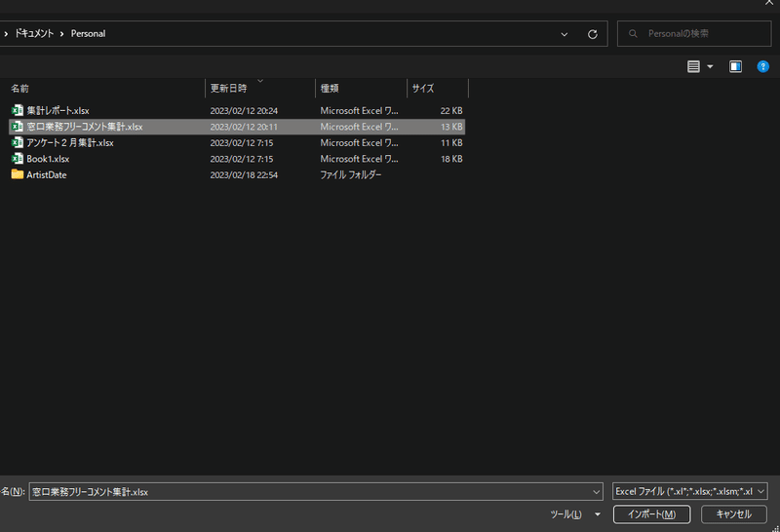Viewport: 780px width, 532px height.
Task: Select the file 集計レポート.xlsx
Action: point(58,110)
